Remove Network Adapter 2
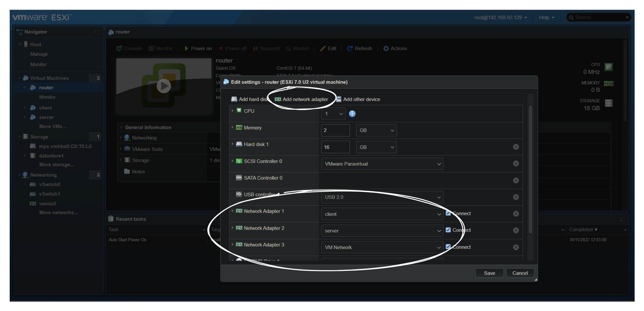 516,230
